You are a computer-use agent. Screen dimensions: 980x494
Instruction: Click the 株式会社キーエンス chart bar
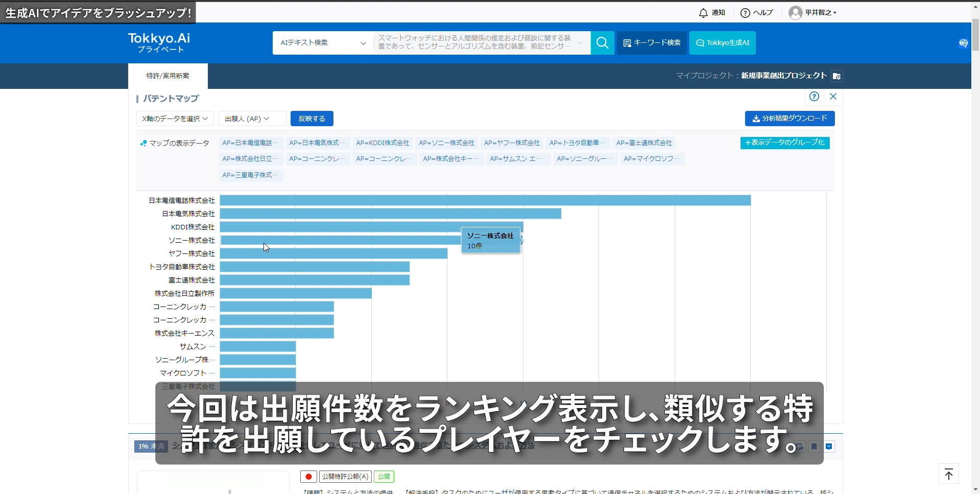tap(277, 333)
